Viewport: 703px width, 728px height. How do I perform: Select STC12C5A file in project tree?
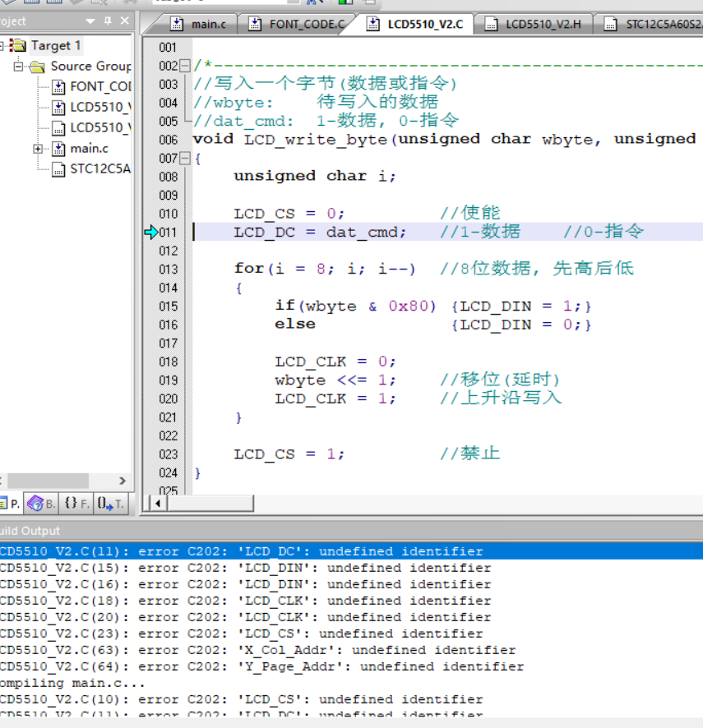click(x=100, y=169)
